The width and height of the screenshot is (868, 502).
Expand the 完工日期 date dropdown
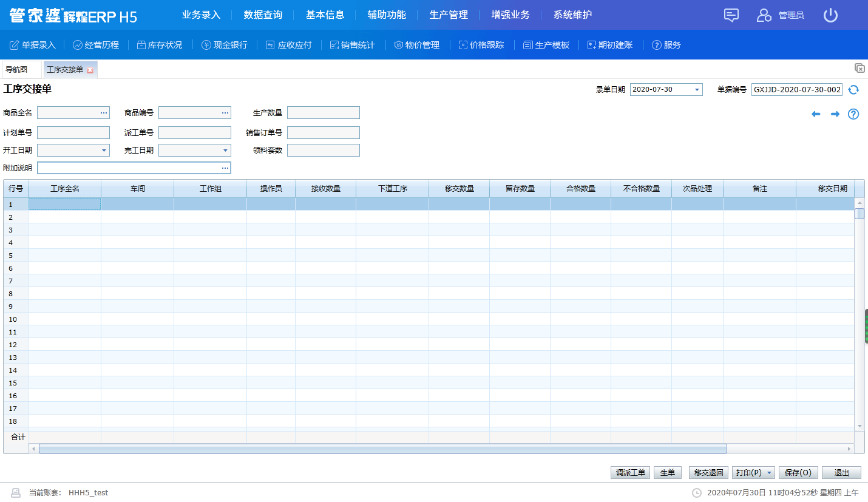[x=225, y=151]
